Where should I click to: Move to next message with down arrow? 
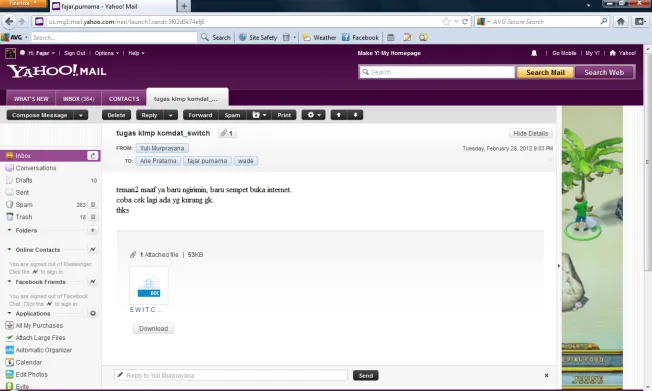[x=355, y=115]
